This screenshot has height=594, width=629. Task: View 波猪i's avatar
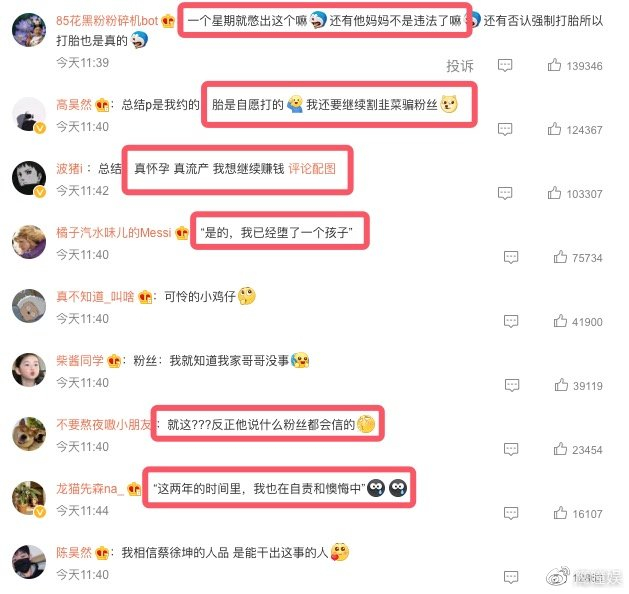tap(29, 178)
